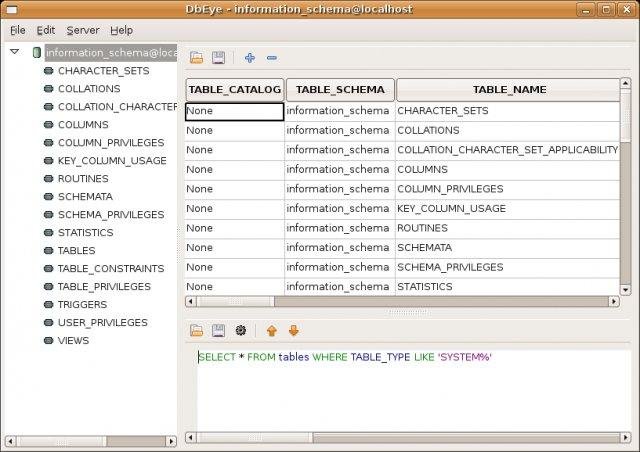Image resolution: width=640 pixels, height=452 pixels.
Task: Click the open folder icon above results table
Action: (x=197, y=58)
